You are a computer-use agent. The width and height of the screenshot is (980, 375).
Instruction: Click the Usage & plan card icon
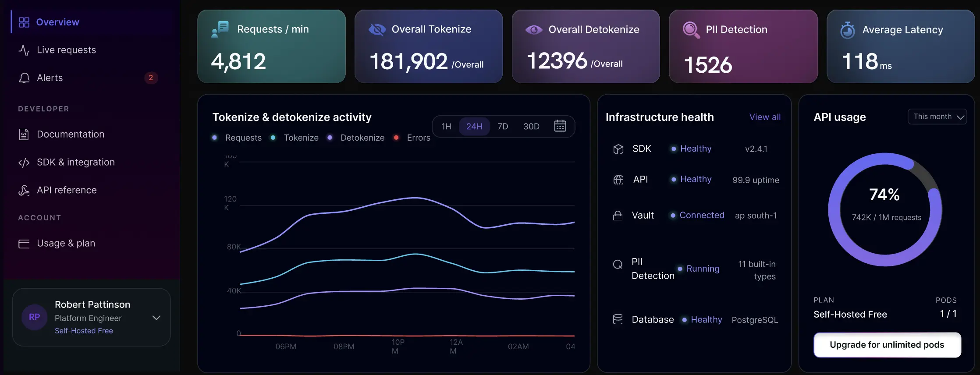(24, 244)
